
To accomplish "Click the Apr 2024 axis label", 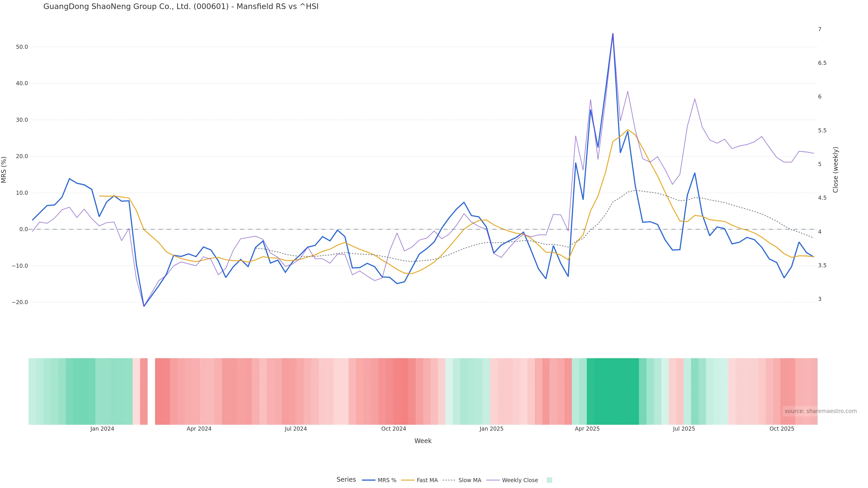I will 199,429.
